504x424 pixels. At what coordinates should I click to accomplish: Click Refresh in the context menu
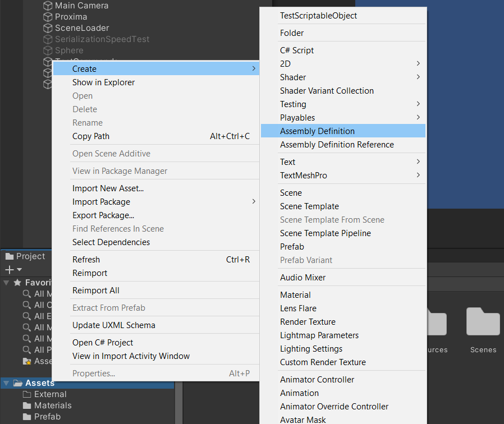tap(86, 259)
